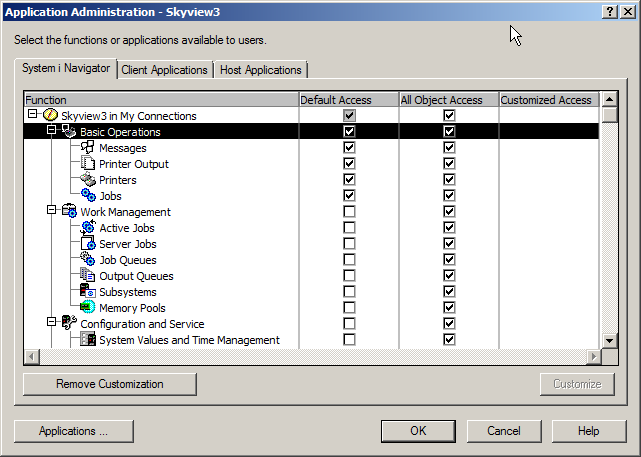
Task: Enable Default Access for Configuration and Service
Action: [349, 323]
